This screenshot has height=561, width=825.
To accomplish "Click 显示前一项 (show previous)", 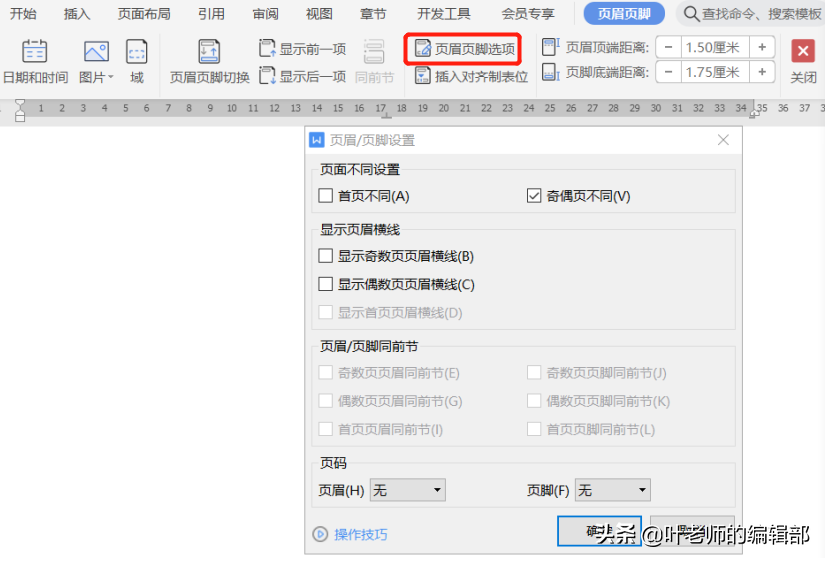I will point(303,49).
